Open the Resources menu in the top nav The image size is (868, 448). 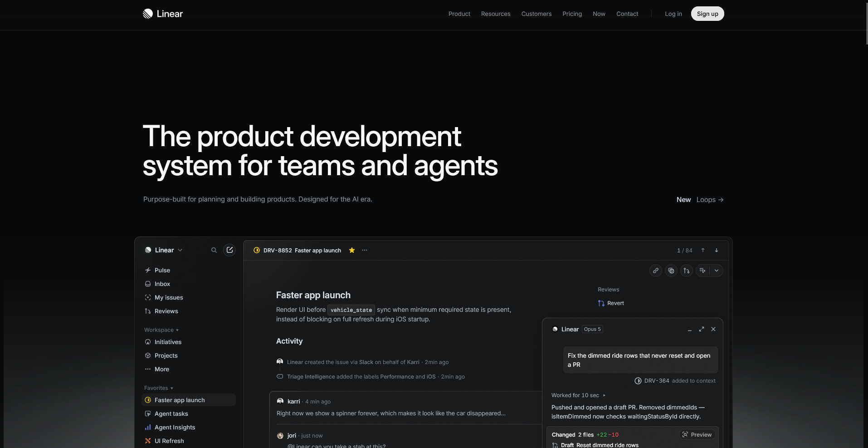(x=496, y=14)
